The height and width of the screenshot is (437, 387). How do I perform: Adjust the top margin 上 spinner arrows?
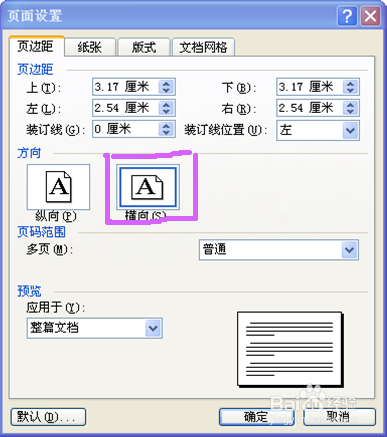pyautogui.click(x=166, y=87)
